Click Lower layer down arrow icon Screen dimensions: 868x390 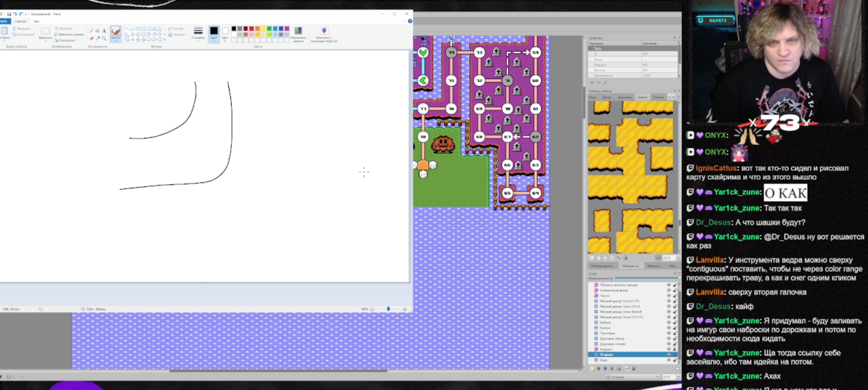(x=605, y=369)
